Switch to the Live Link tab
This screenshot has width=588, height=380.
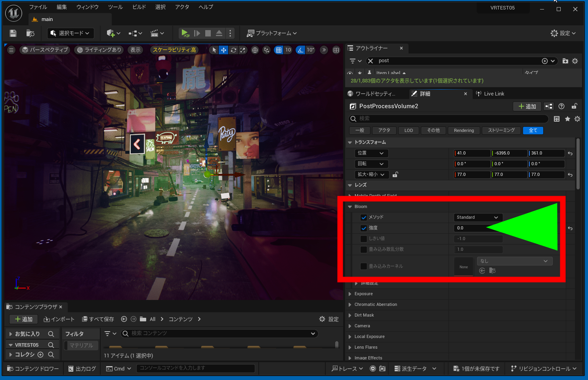click(494, 94)
